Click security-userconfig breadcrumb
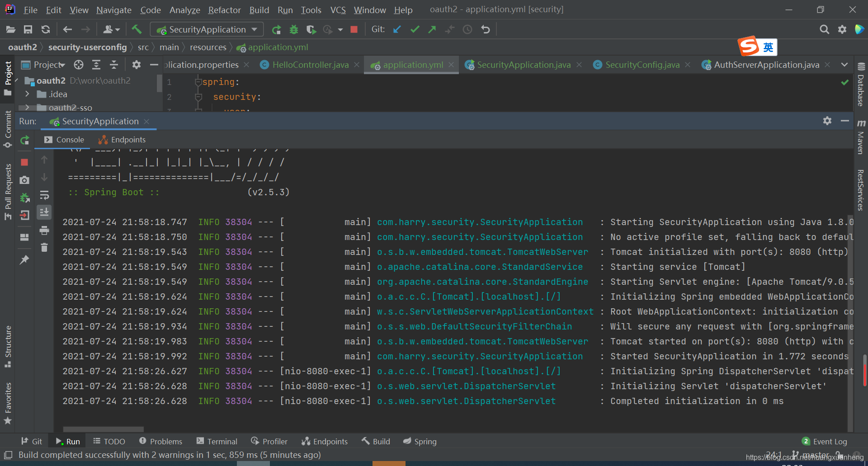868x466 pixels. (88, 47)
